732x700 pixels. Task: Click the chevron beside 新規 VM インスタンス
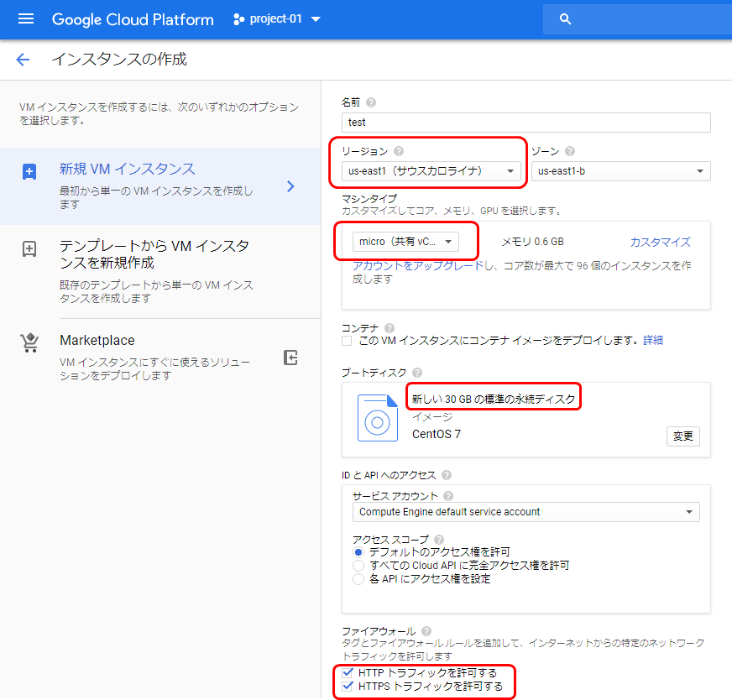(290, 186)
